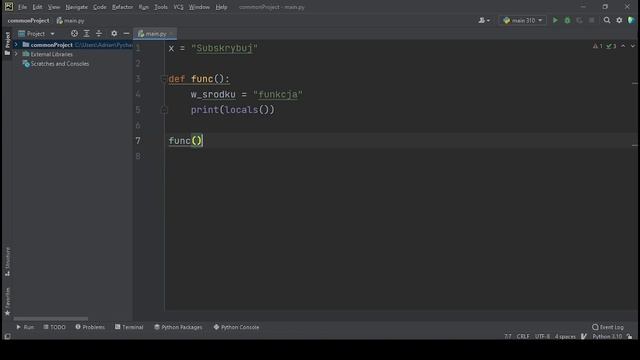Open the Tools menu
640x360 pixels.
pos(161,7)
